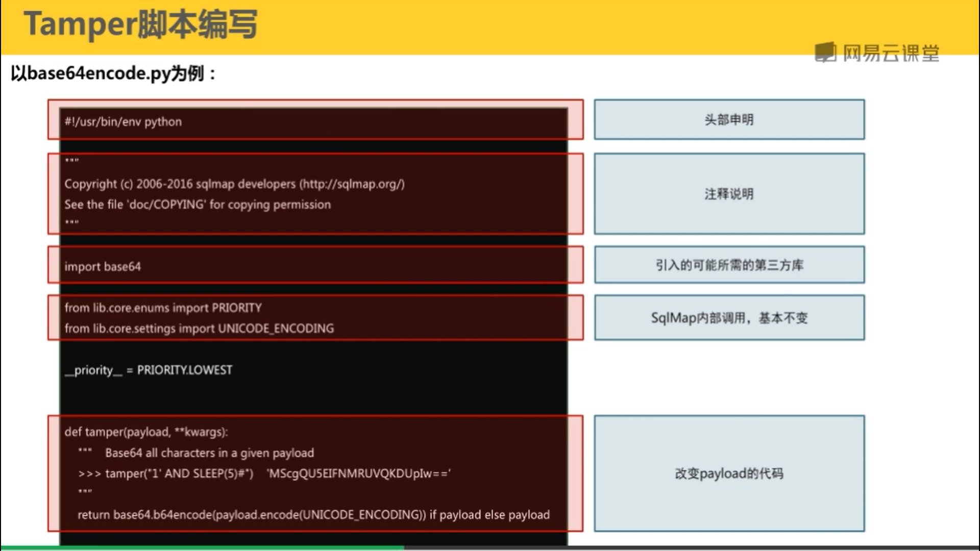Click the Tamper脚本编写 slide title
Image resolution: width=980 pixels, height=551 pixels.
point(140,24)
